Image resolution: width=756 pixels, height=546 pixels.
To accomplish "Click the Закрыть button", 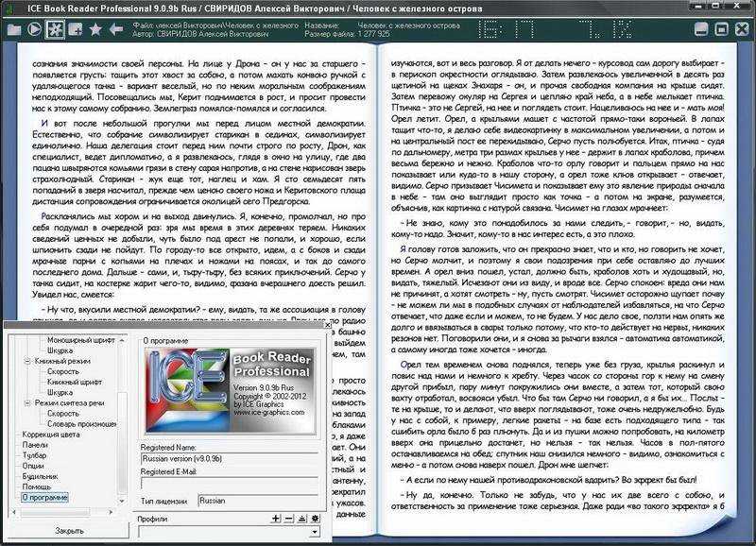I will tap(69, 531).
